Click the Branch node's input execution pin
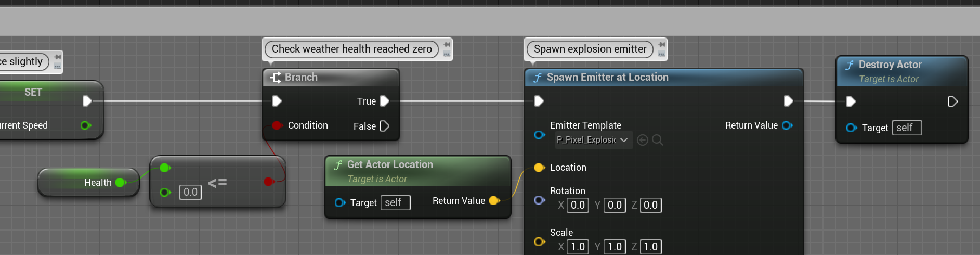Viewport: 980px width, 255px height. pos(277,101)
